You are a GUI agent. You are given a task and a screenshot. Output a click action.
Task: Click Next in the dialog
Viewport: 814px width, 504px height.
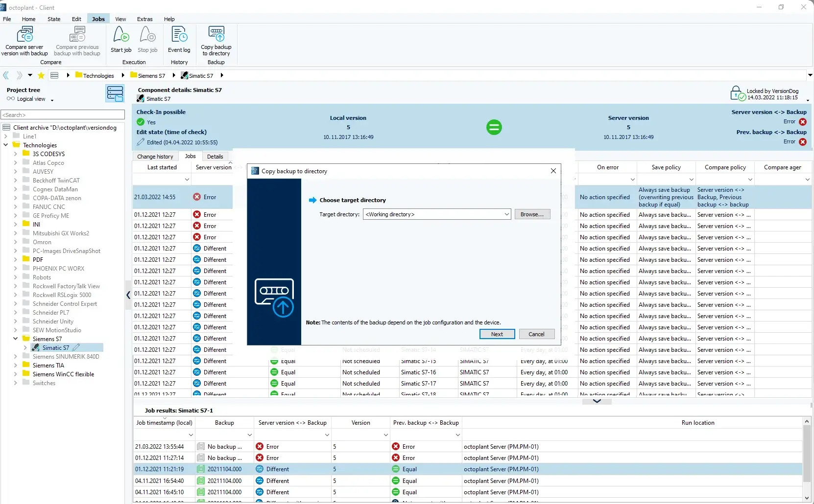(497, 334)
